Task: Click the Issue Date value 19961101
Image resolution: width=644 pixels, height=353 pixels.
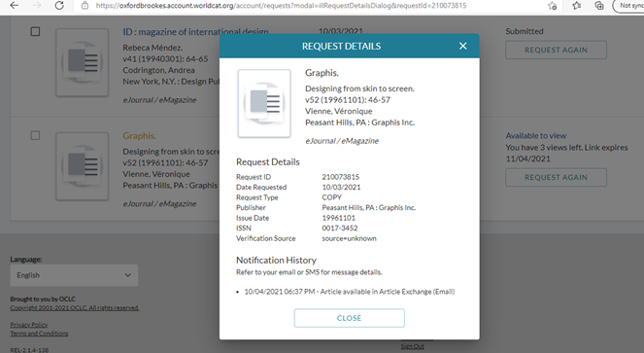Action: click(338, 218)
